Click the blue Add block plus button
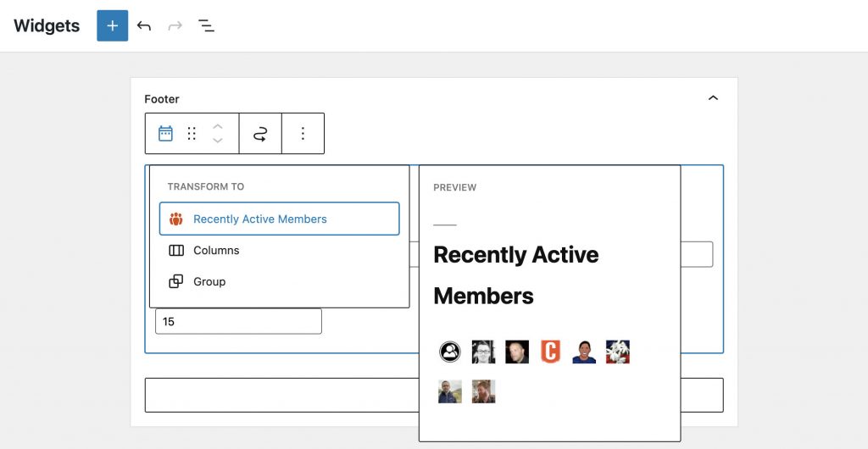 (112, 25)
